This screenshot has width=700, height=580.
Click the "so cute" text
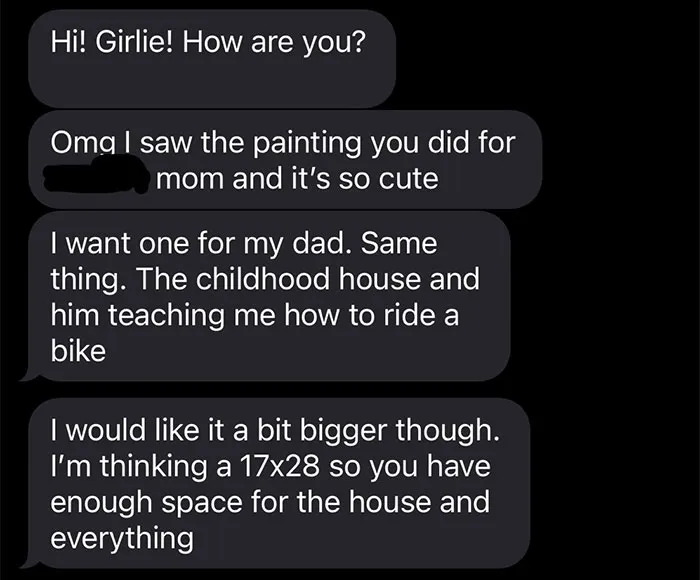(x=388, y=179)
